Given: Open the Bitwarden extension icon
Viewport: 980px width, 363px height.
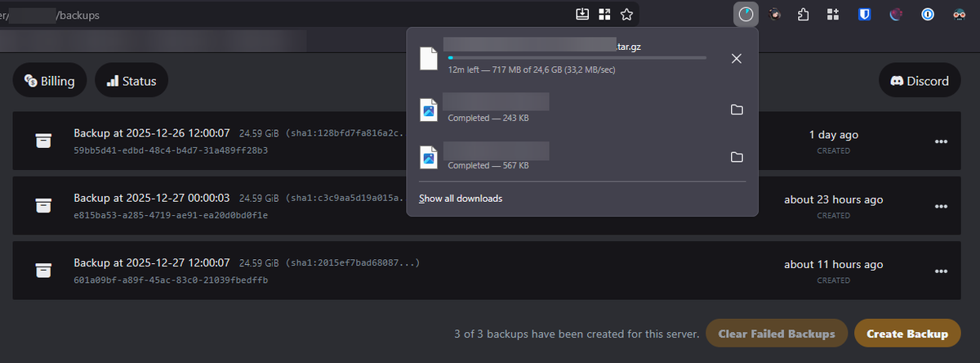Looking at the screenshot, I should pos(864,14).
